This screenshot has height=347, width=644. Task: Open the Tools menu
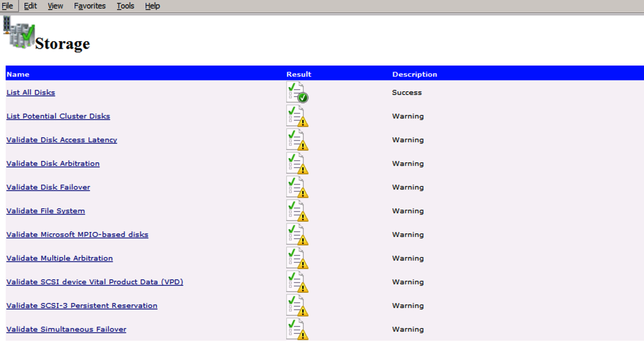point(125,6)
